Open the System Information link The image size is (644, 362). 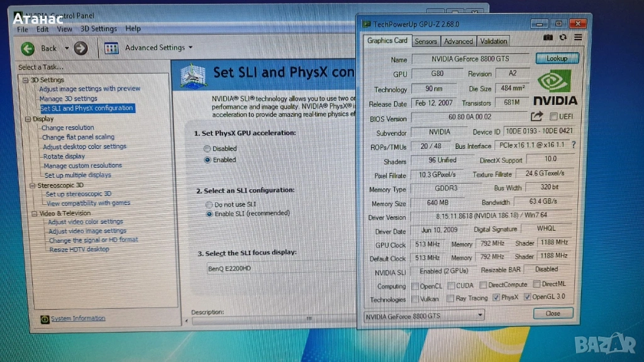(x=78, y=319)
